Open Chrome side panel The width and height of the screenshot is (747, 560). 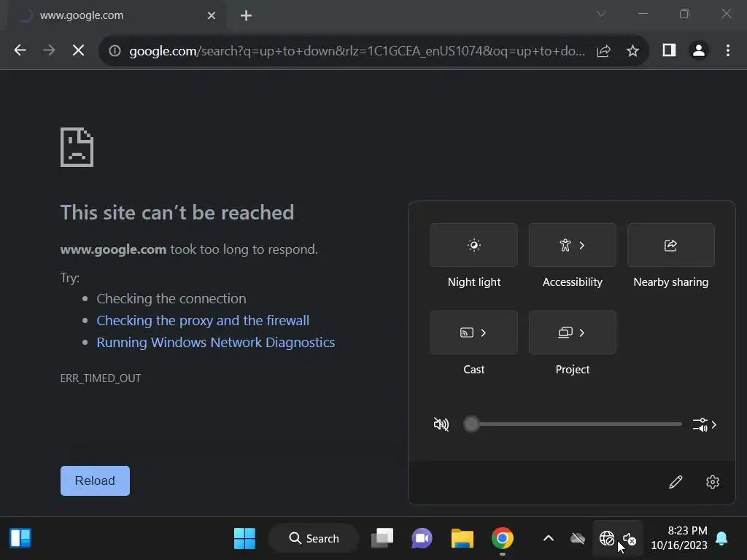(670, 50)
